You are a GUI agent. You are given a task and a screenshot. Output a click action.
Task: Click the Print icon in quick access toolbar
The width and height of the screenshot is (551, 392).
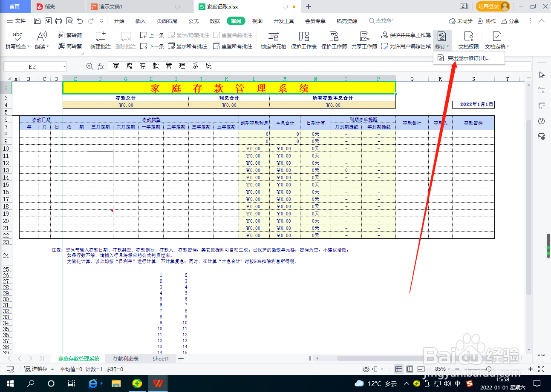click(x=58, y=21)
